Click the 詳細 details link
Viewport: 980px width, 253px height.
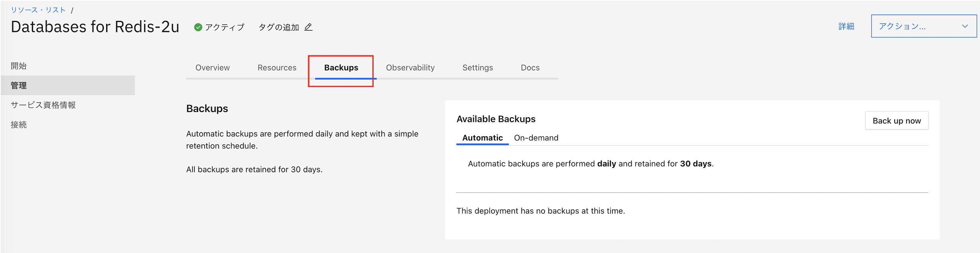click(x=846, y=26)
